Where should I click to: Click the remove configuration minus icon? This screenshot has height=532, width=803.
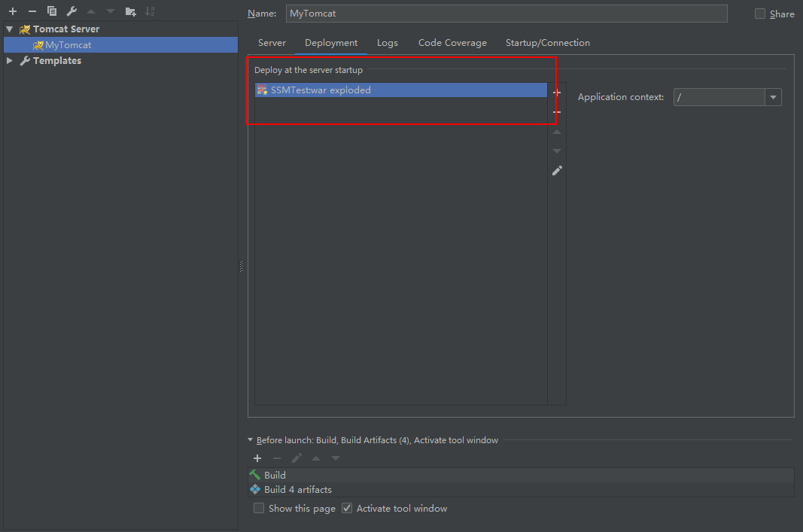tap(32, 11)
